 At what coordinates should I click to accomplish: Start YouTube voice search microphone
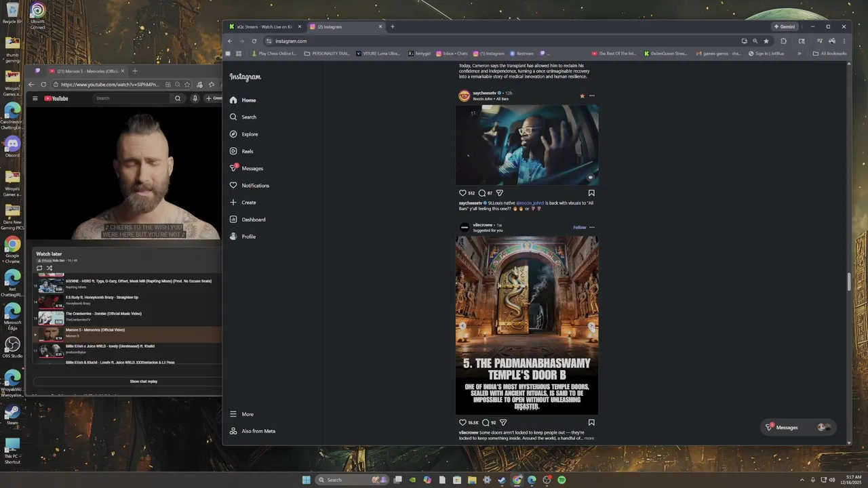[x=195, y=98]
